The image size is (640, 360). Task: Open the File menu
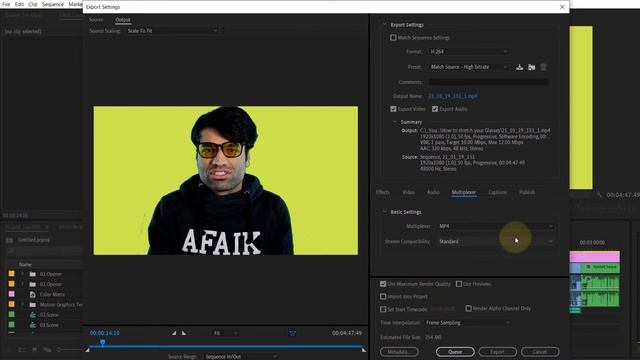pos(6,4)
